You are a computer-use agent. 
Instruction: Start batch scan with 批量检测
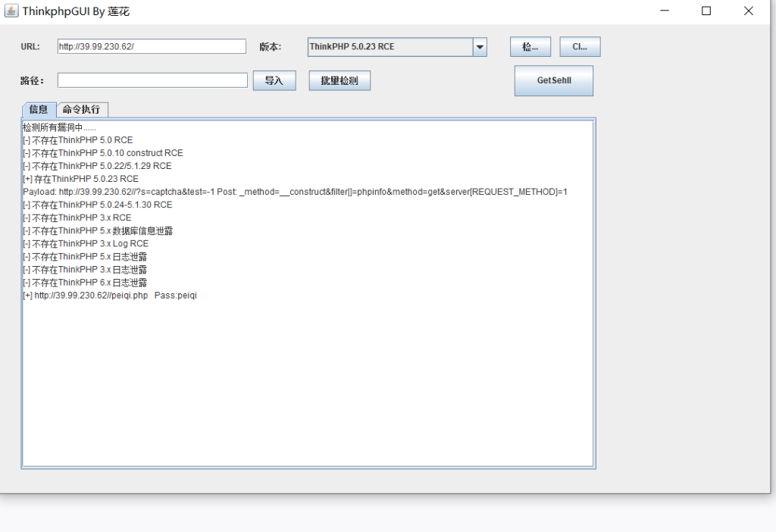[339, 80]
